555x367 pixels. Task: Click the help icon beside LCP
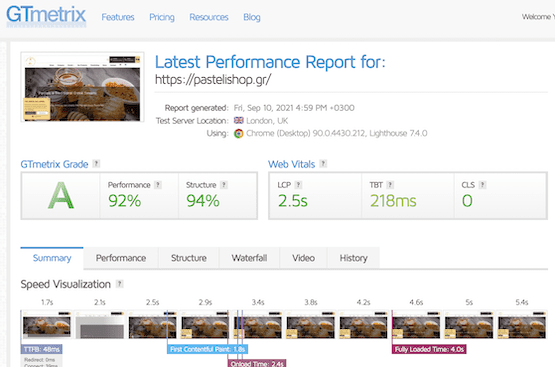click(298, 185)
